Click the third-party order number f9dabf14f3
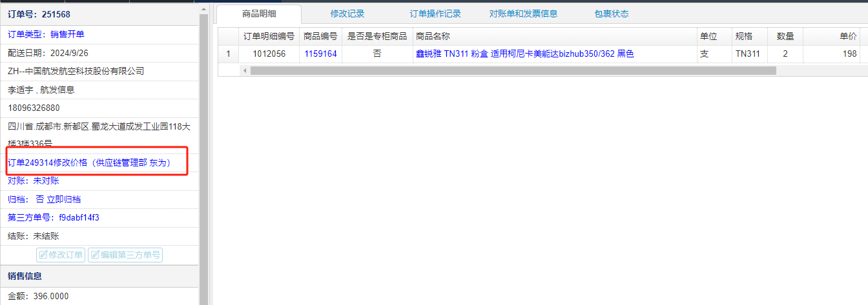This screenshot has width=868, height=305. (x=79, y=218)
